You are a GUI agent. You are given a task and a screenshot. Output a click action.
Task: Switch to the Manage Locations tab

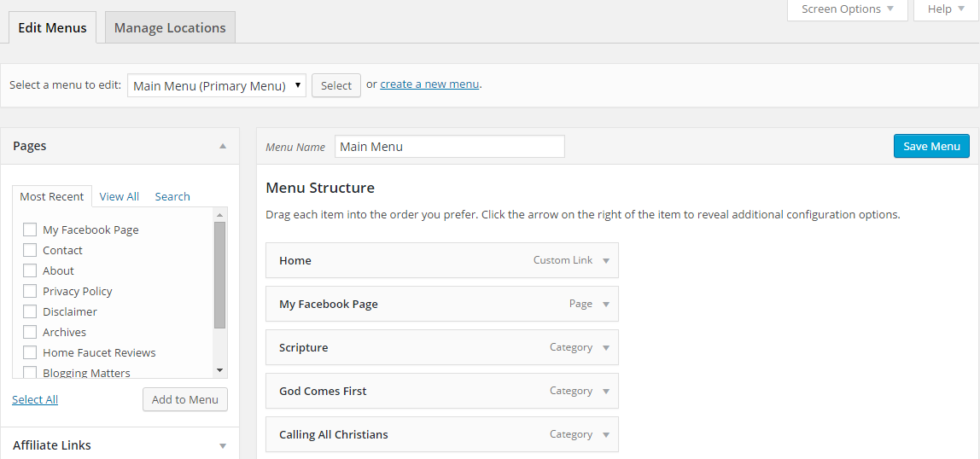(x=170, y=28)
